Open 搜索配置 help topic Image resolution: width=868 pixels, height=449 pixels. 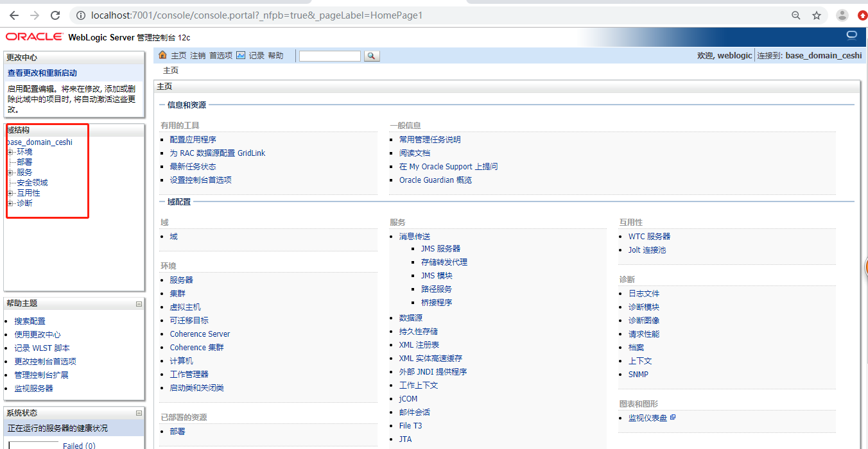pos(30,321)
